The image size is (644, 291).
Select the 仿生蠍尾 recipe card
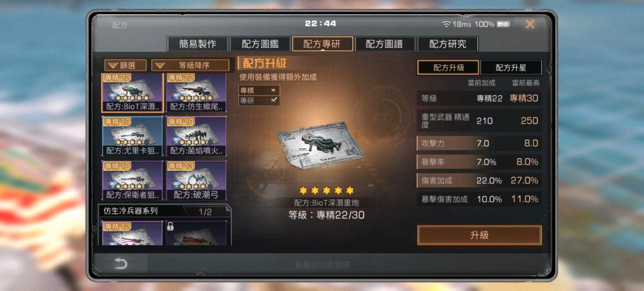(197, 93)
